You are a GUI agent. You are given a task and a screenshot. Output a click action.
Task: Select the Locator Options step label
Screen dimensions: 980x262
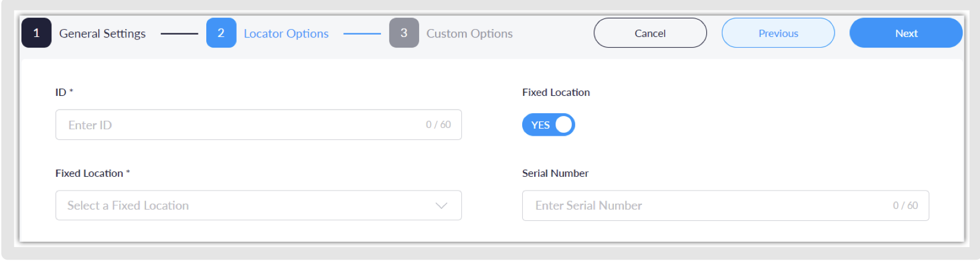tap(286, 34)
